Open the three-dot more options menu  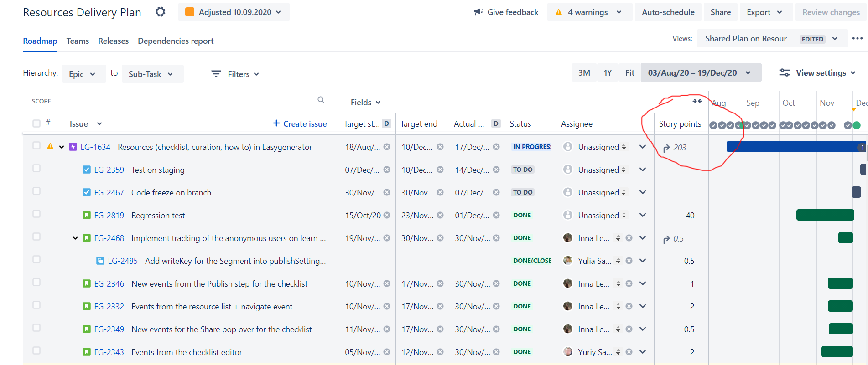pyautogui.click(x=858, y=39)
